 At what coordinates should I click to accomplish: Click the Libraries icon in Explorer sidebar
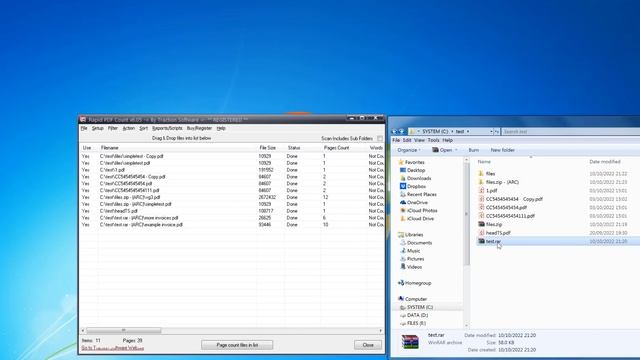(x=401, y=235)
